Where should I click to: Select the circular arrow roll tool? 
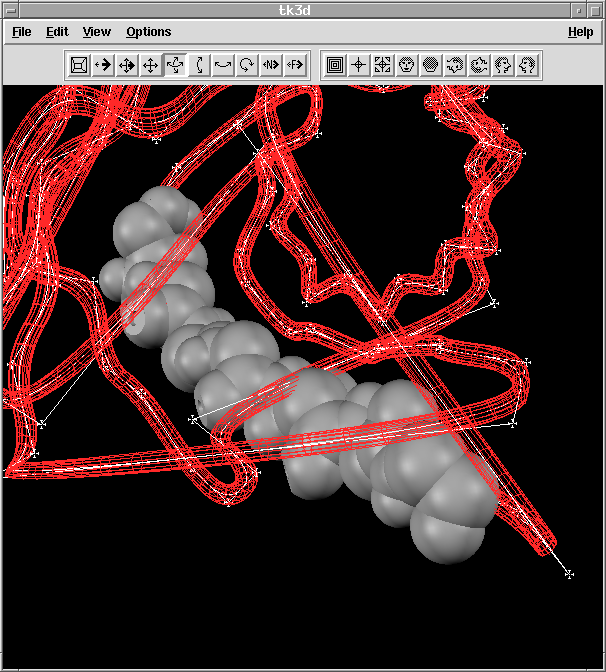coord(247,65)
